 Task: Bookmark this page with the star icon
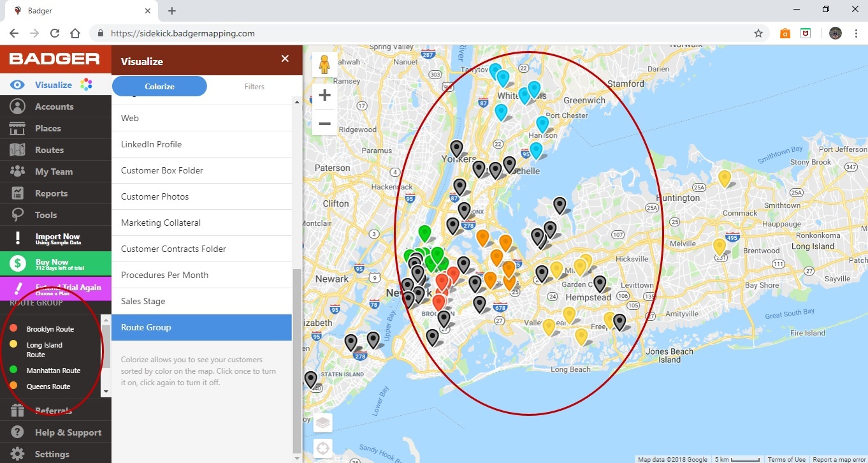758,33
